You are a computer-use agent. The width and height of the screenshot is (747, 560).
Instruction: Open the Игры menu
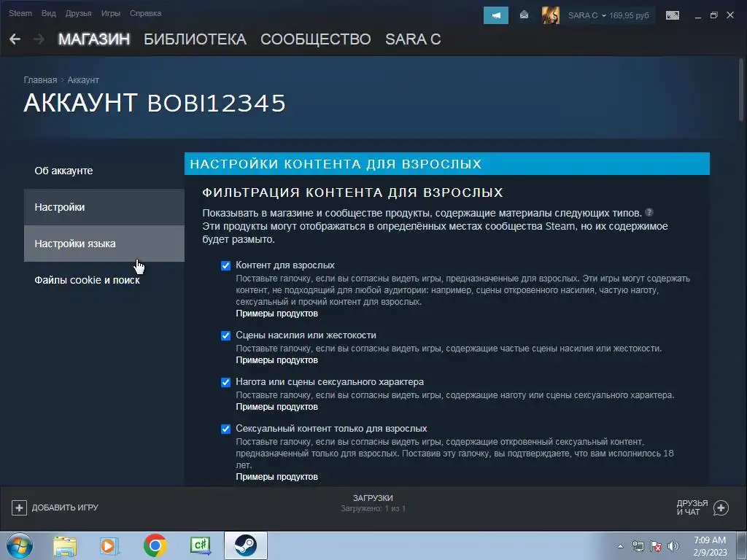point(111,13)
